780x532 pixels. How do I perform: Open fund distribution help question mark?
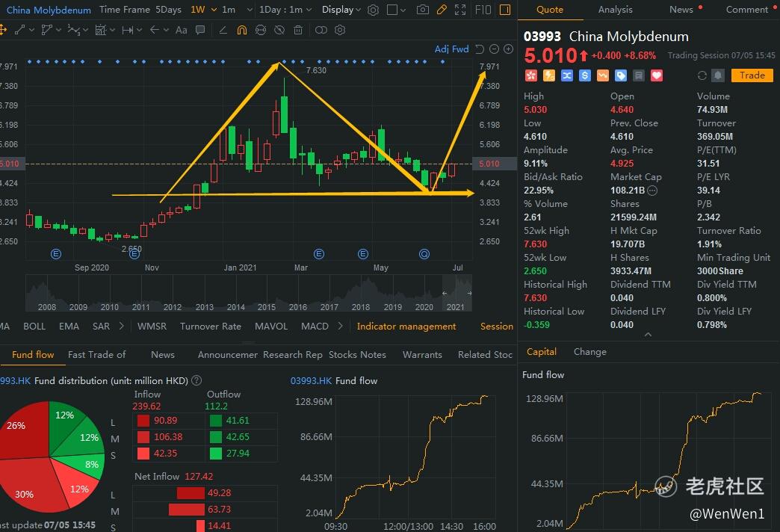pos(197,380)
